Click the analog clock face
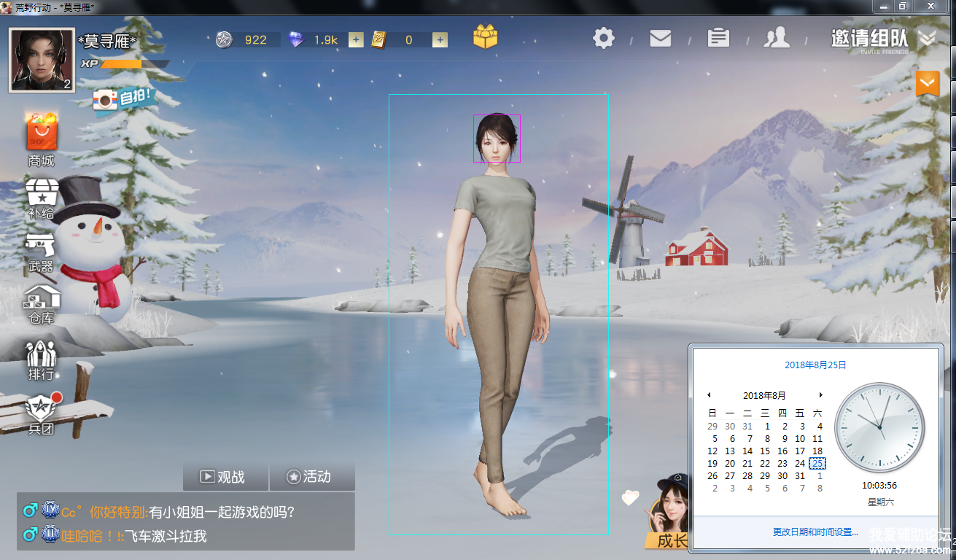Screen dimensions: 956x560 (x=879, y=428)
